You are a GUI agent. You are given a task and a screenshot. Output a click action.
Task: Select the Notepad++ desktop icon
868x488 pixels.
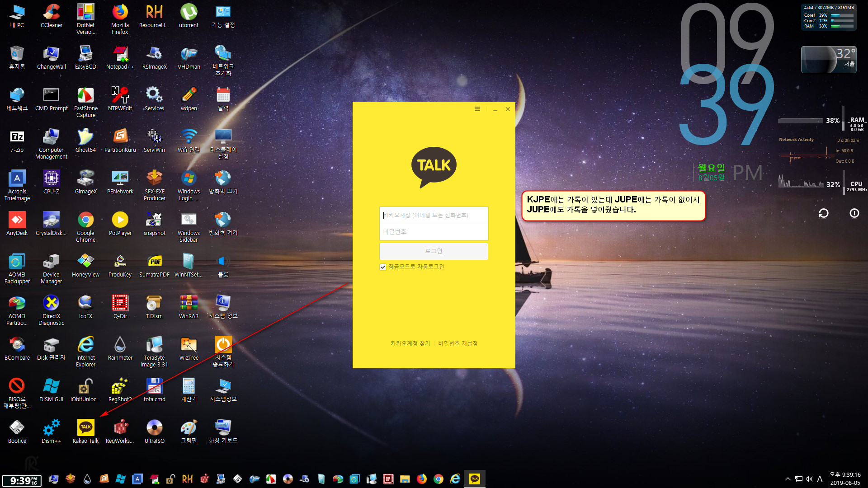click(x=120, y=57)
